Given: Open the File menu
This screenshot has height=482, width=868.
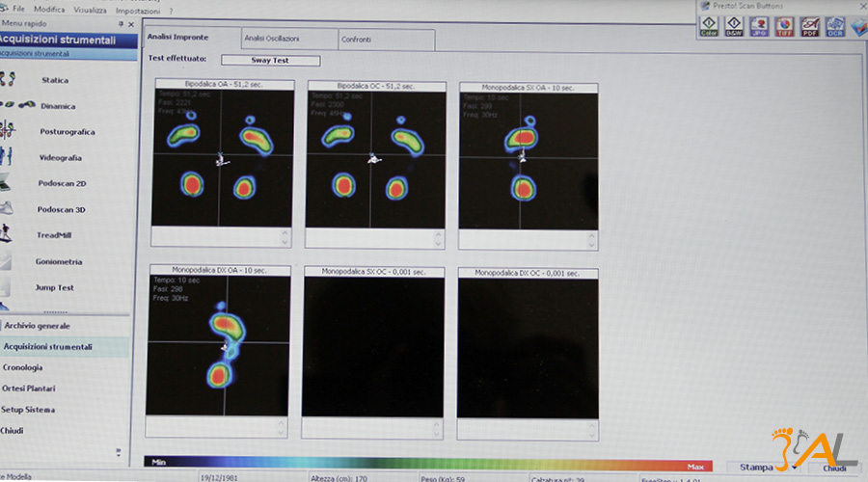Looking at the screenshot, I should 19,9.
